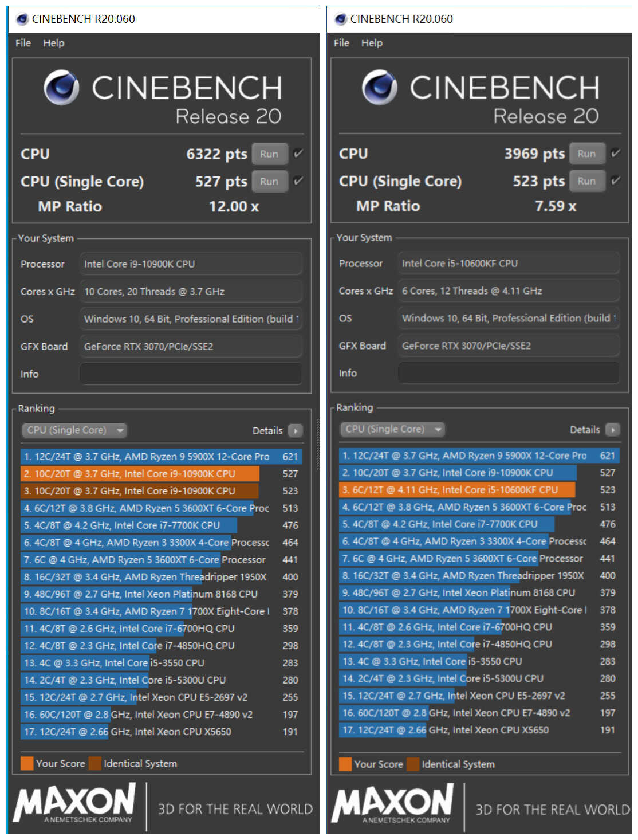Viewport: 638px width, 840px height.
Task: Click the 12.00 x MP Ratio value
Action: pyautogui.click(x=234, y=207)
